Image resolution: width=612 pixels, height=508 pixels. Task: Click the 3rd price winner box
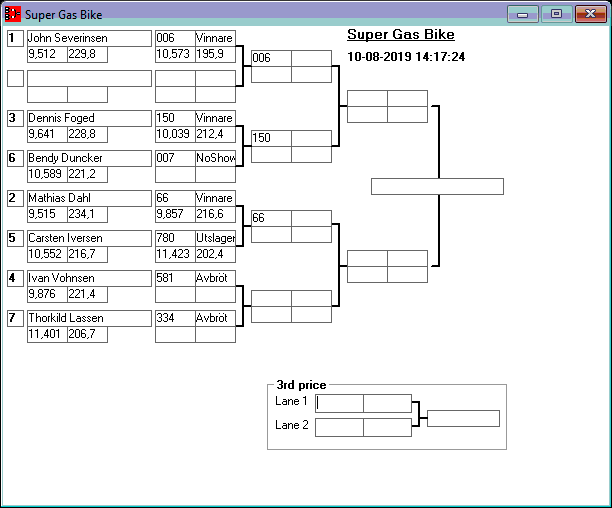463,418
